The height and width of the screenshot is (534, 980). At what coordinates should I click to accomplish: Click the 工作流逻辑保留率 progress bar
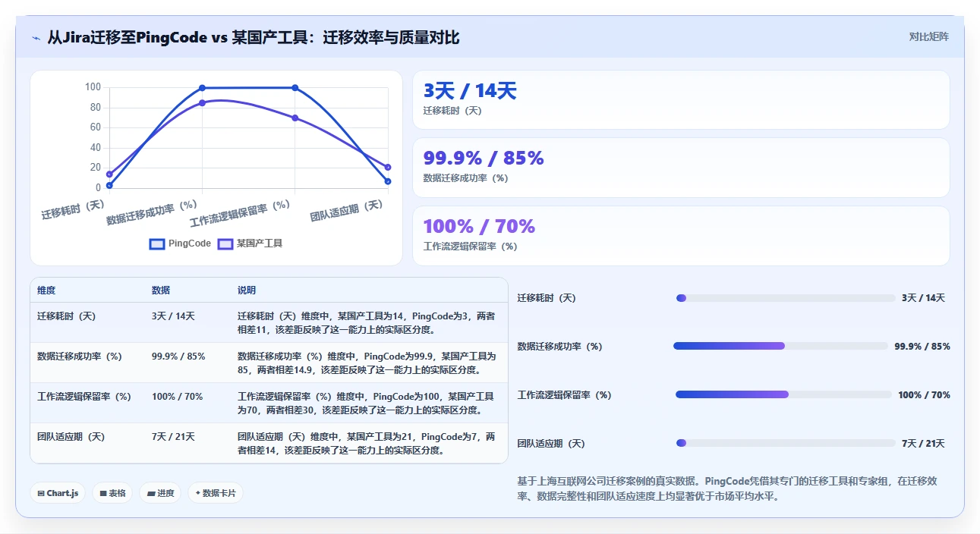coord(783,394)
